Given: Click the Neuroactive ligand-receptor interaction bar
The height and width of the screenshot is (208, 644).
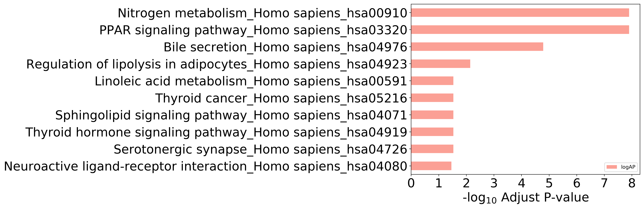Looking at the screenshot, I should point(431,166).
